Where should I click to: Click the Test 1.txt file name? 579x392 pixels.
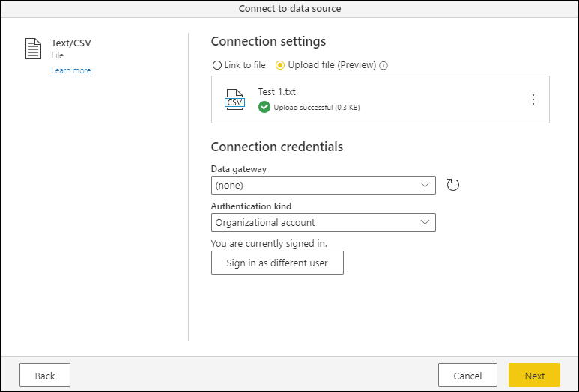[277, 91]
